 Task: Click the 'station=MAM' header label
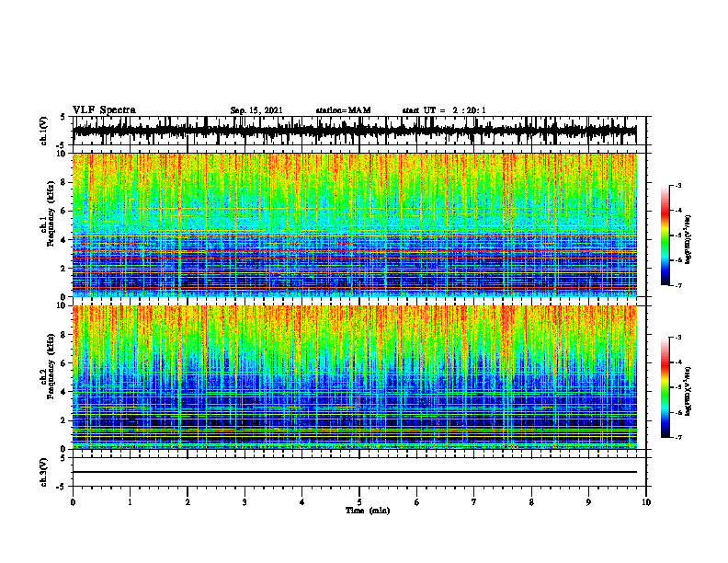click(343, 110)
